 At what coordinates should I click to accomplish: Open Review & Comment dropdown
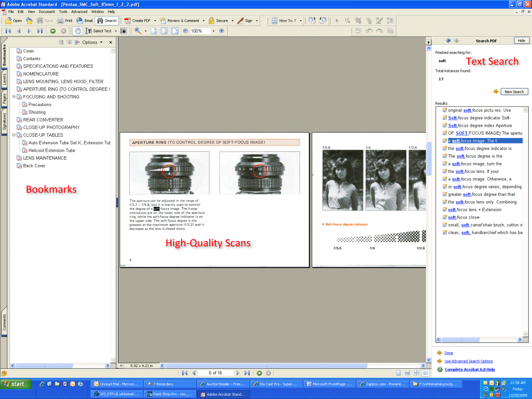[x=204, y=20]
